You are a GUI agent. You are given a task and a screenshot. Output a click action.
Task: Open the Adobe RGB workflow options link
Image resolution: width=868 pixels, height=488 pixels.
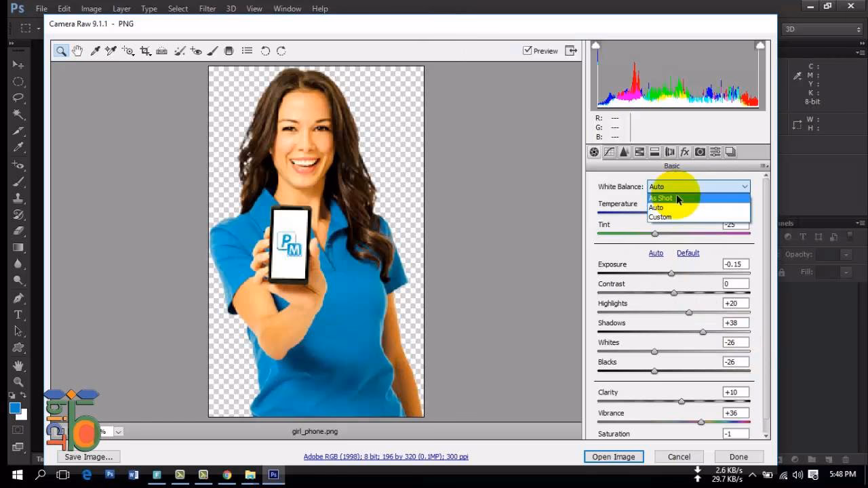(x=384, y=456)
